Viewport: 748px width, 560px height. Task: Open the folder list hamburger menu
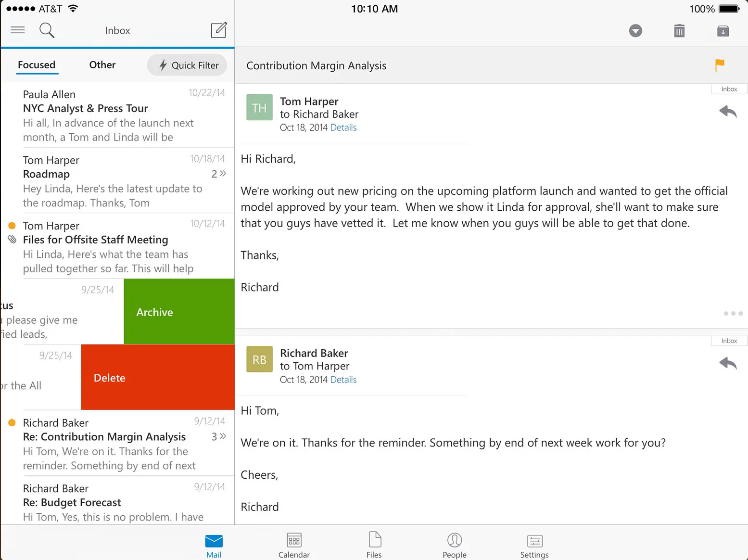tap(17, 30)
